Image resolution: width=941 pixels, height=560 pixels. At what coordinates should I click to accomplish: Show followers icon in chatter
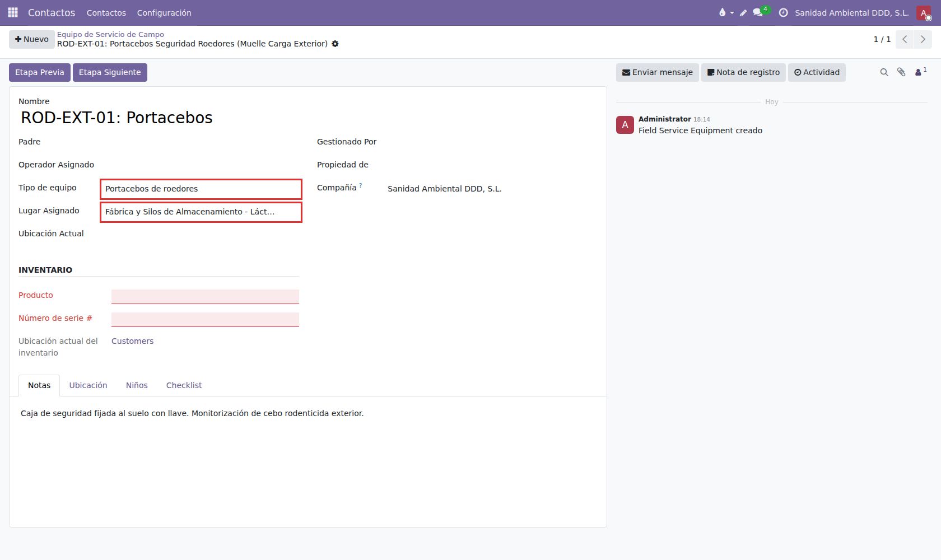[x=920, y=72]
